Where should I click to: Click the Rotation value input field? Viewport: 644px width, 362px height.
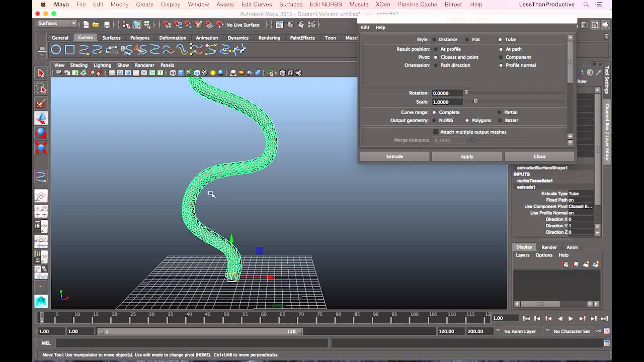[447, 93]
